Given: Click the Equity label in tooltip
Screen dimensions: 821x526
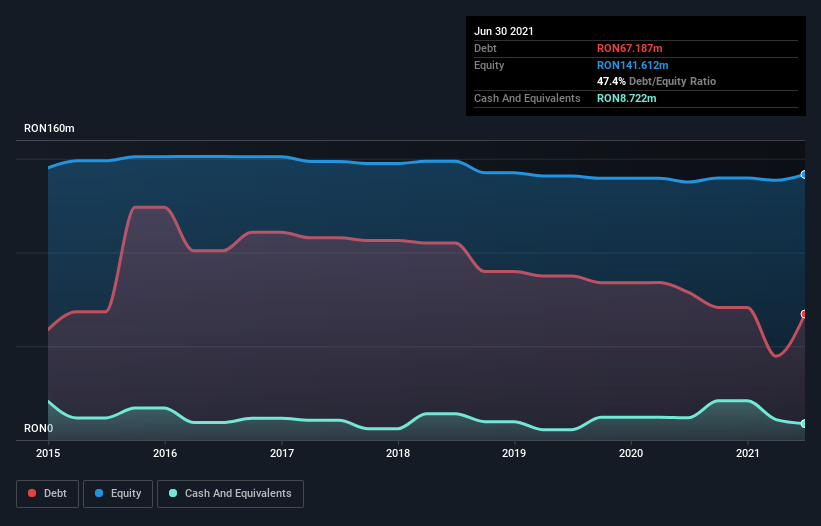Looking at the screenshot, I should (489, 65).
